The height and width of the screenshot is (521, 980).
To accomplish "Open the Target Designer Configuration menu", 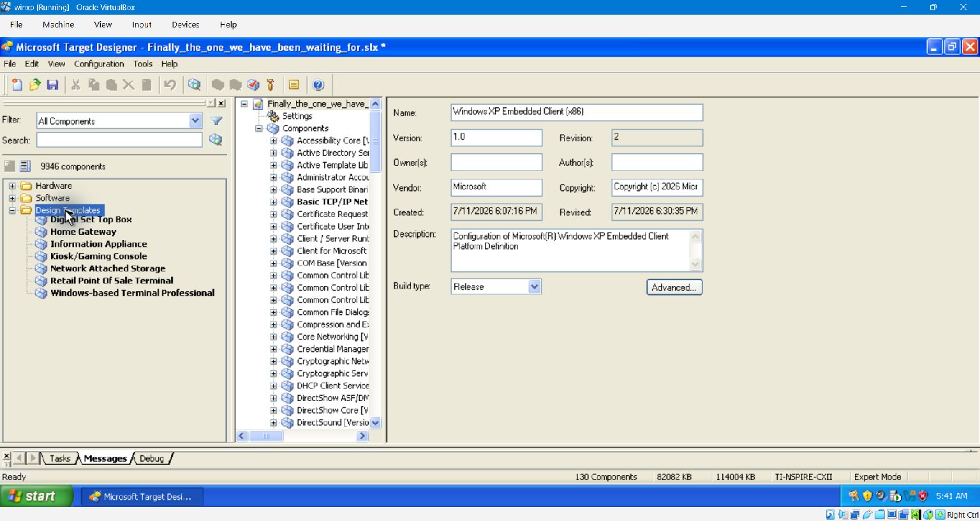I will click(99, 64).
